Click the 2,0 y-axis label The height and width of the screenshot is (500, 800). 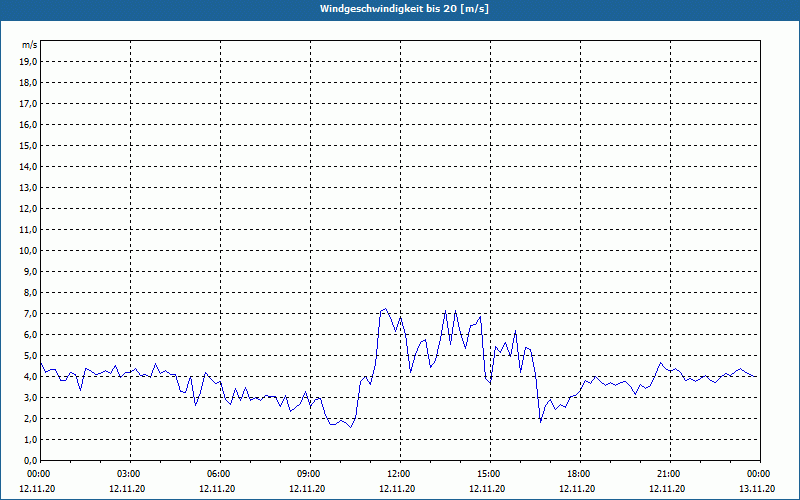point(30,418)
